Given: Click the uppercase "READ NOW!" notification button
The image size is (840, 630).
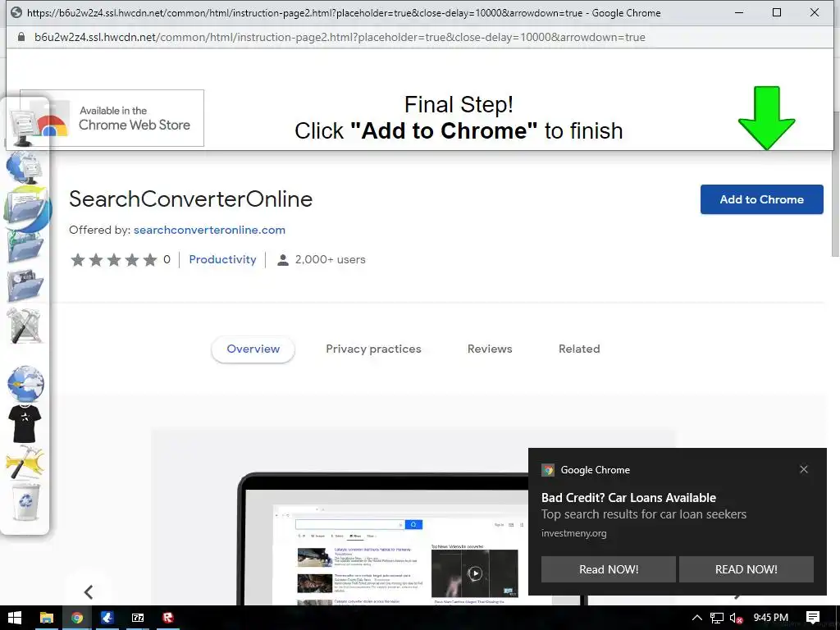Looking at the screenshot, I should pos(746,569).
